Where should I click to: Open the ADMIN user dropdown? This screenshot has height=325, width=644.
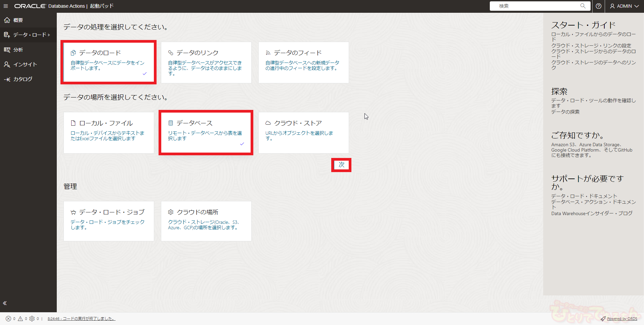coord(625,6)
